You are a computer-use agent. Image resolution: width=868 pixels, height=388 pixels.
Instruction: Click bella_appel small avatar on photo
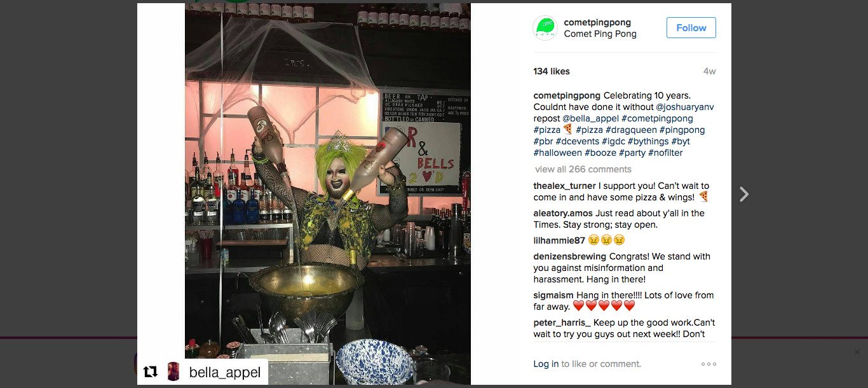point(173,371)
